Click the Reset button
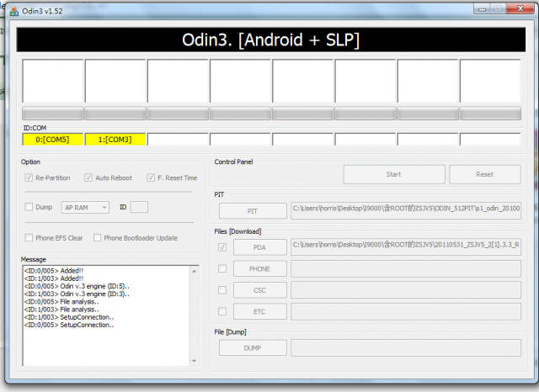539x392 pixels. click(x=485, y=174)
